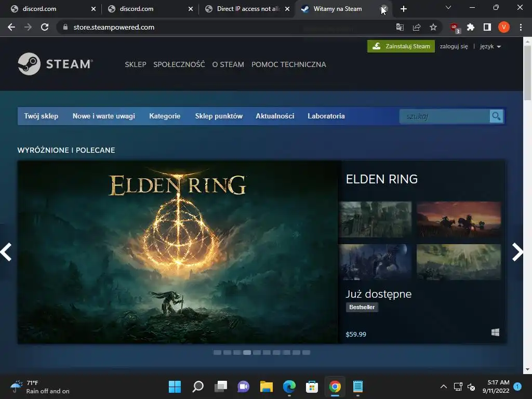Click the search magnifier button in store bar
The image size is (532, 399).
click(496, 116)
